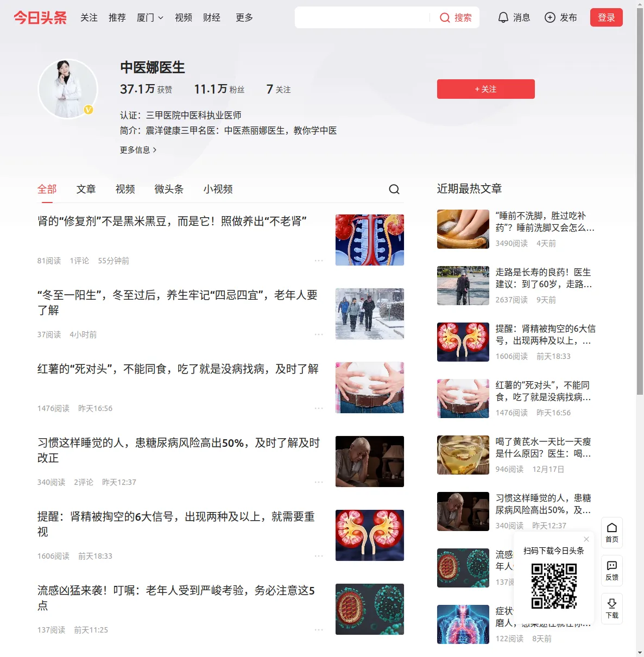This screenshot has width=644, height=657.
Task: Click the QR code image
Action: [x=554, y=585]
